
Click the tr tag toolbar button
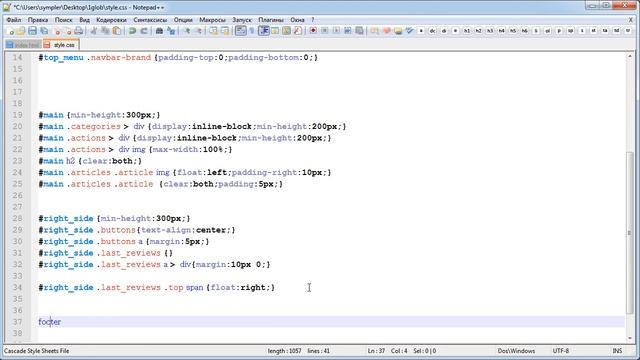coord(628,31)
